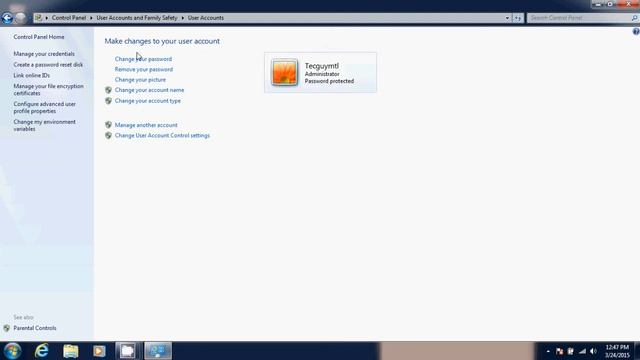The height and width of the screenshot is (360, 640).
Task: Choose Create a password reset disk
Action: click(x=48, y=64)
